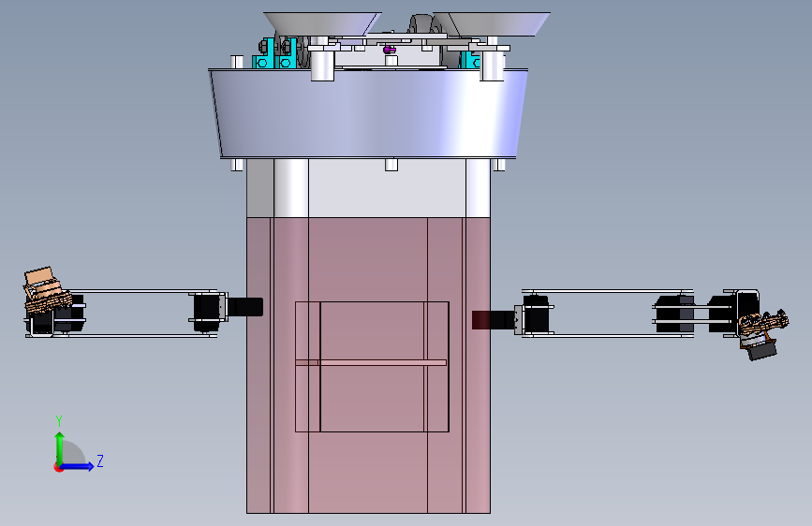Select the large conical lavender hopper body
812x526 pixels.
(368, 113)
